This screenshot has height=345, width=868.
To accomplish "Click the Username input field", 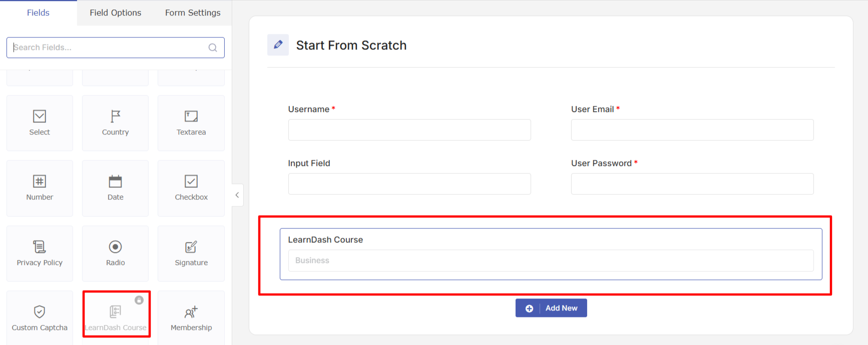I will (x=409, y=129).
